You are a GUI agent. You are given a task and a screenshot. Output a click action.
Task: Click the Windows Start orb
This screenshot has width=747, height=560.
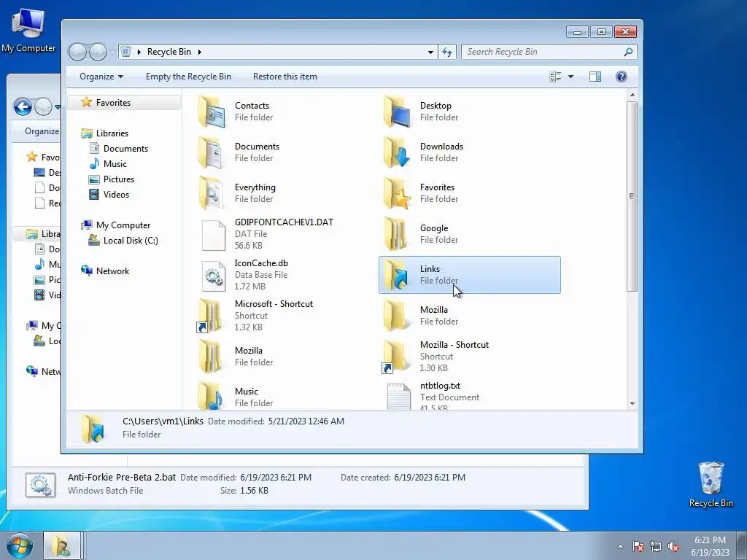20,545
